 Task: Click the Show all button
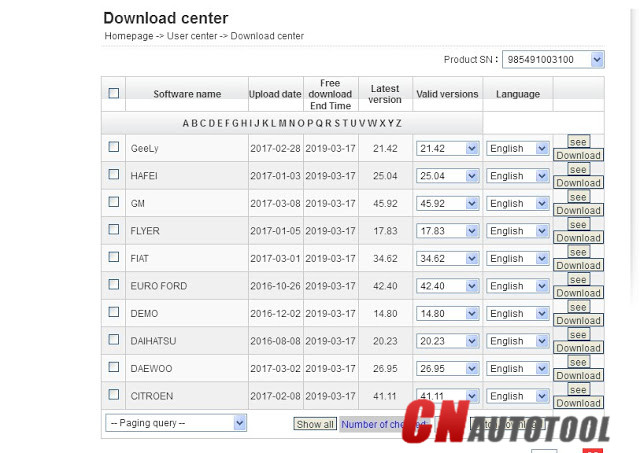[315, 424]
